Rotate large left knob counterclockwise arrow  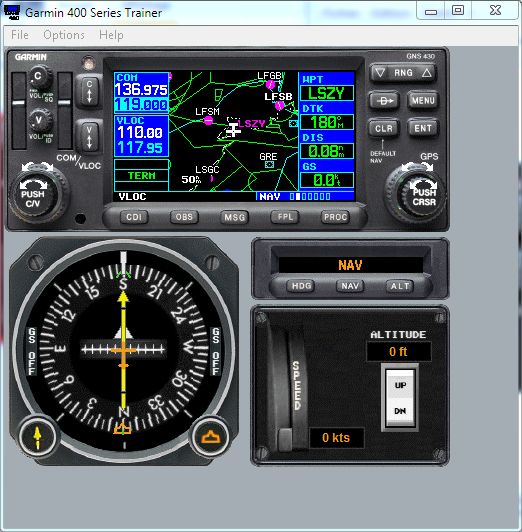click(x=27, y=167)
